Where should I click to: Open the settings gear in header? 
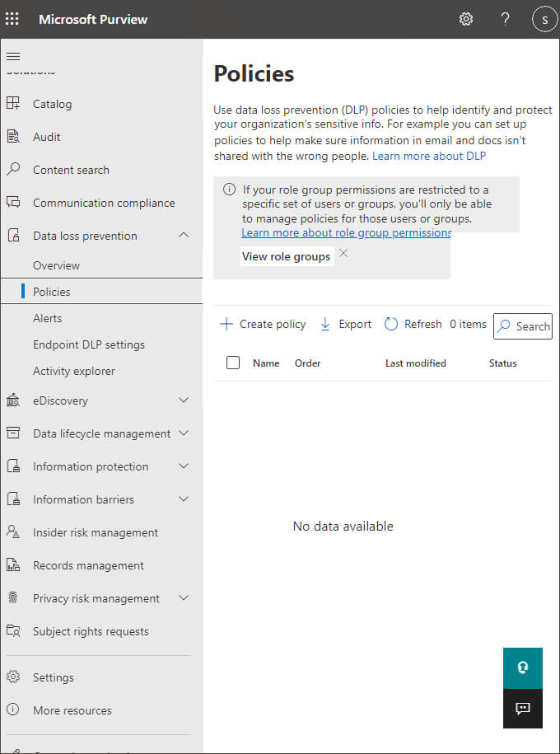coord(466,19)
